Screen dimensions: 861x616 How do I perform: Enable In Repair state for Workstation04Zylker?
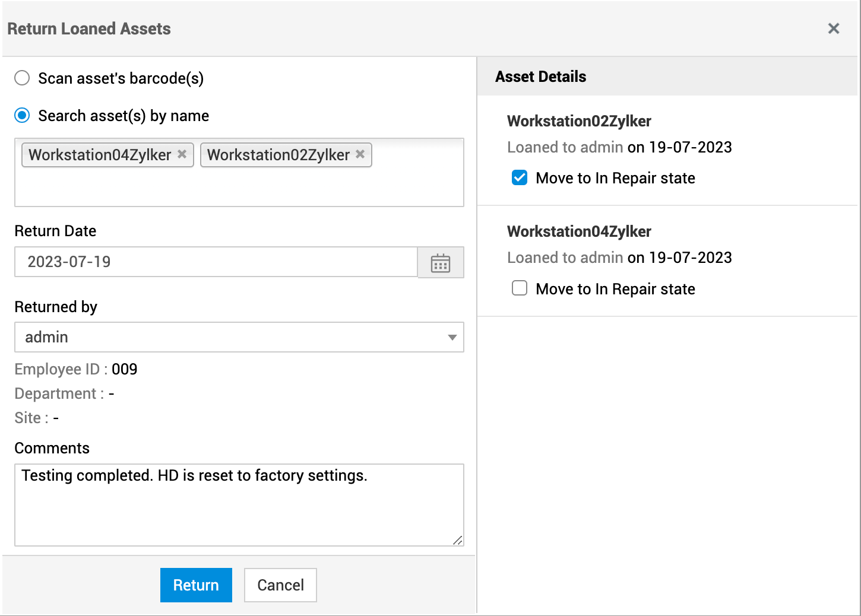520,288
